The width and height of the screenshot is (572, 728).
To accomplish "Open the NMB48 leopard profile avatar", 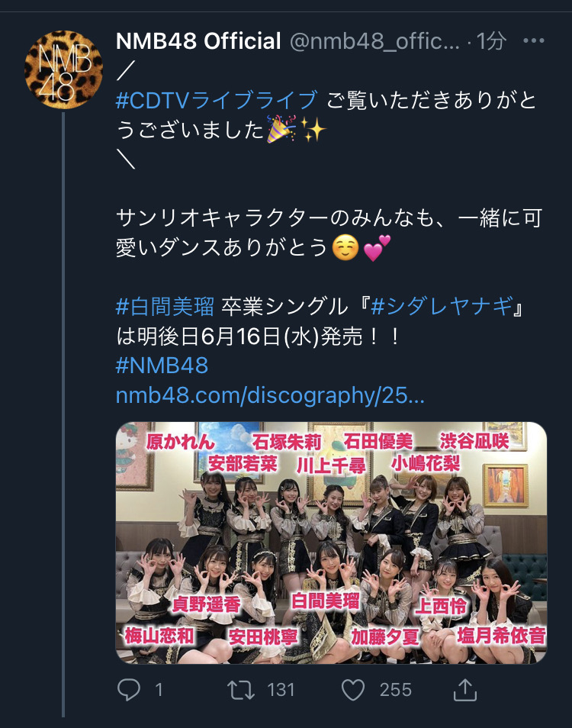I will [x=63, y=69].
